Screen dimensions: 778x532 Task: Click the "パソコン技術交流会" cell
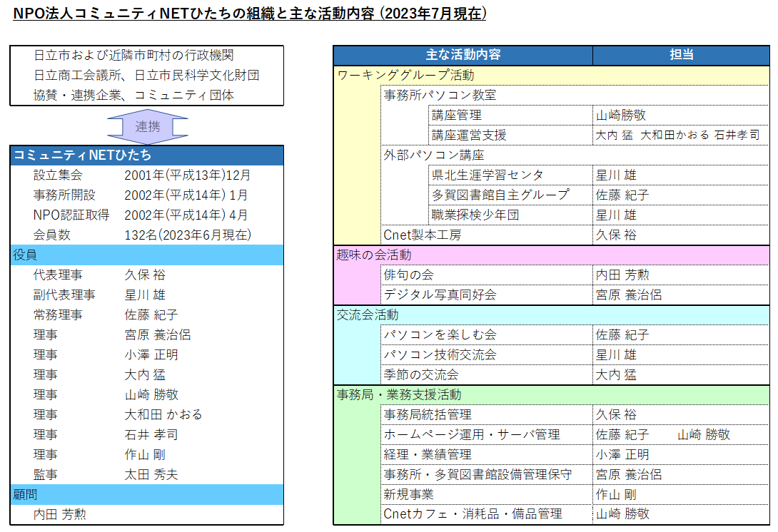click(x=487, y=354)
